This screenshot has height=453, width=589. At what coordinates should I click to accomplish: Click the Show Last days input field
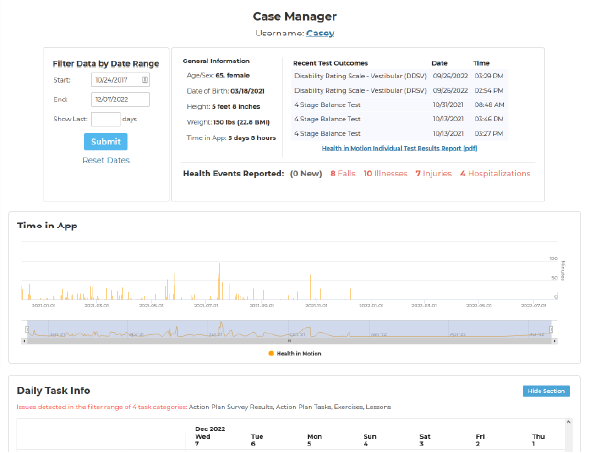(106, 119)
